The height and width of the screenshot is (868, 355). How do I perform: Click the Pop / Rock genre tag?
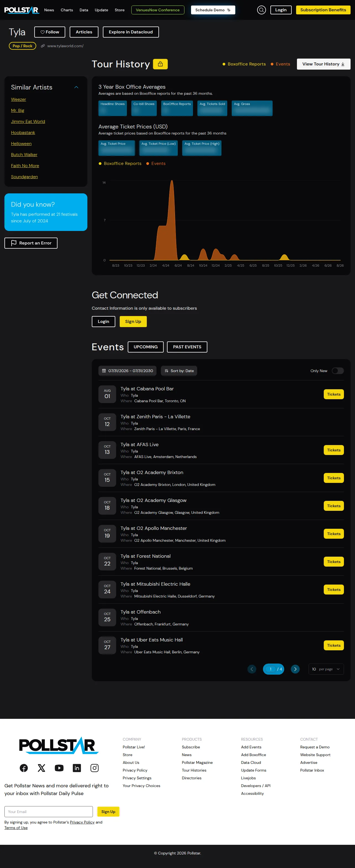point(23,46)
